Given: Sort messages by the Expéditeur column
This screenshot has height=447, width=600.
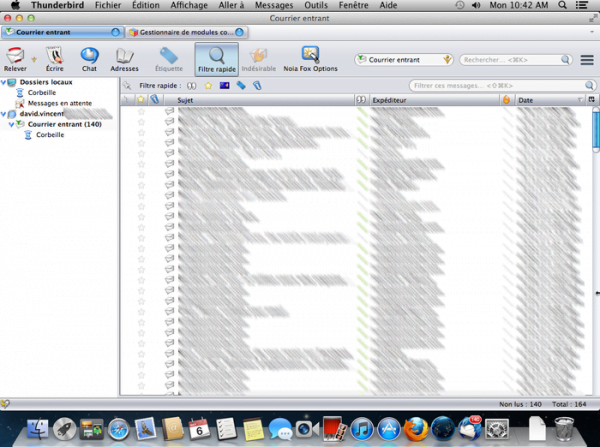Looking at the screenshot, I should (430, 101).
